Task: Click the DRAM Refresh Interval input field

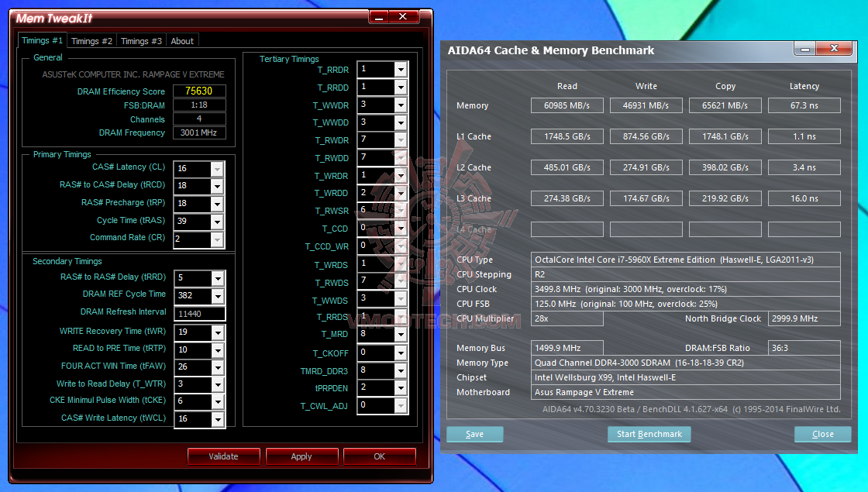Action: (199, 314)
